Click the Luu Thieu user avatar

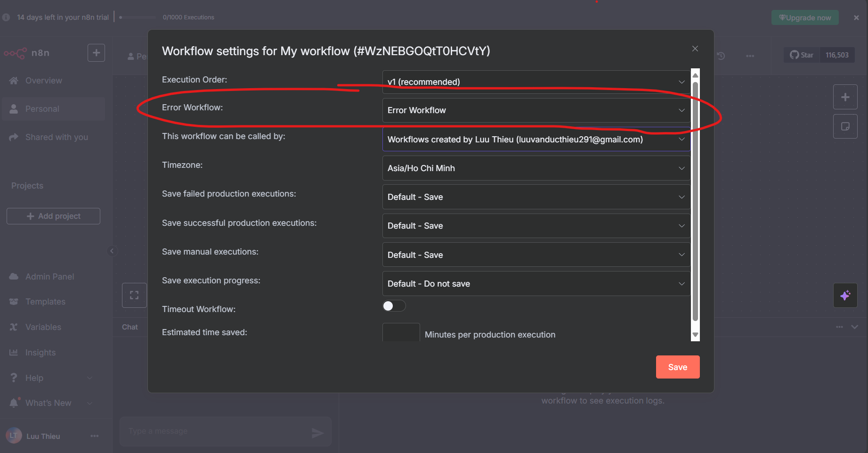click(14, 436)
